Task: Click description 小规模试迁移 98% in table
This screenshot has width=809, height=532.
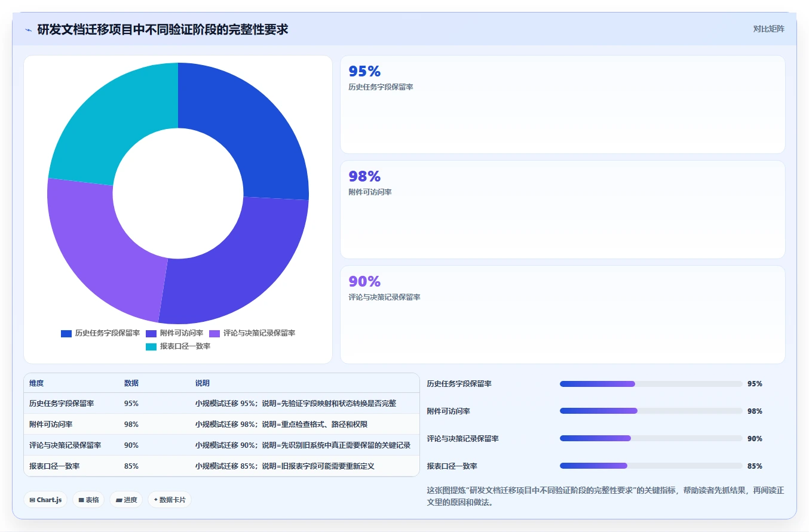Action: (x=281, y=425)
